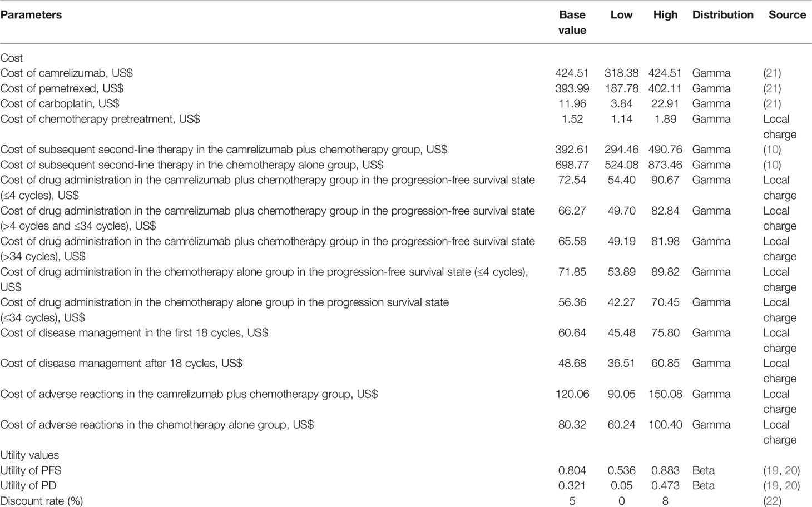Open reference (10) in the 698.77 row

772,165
